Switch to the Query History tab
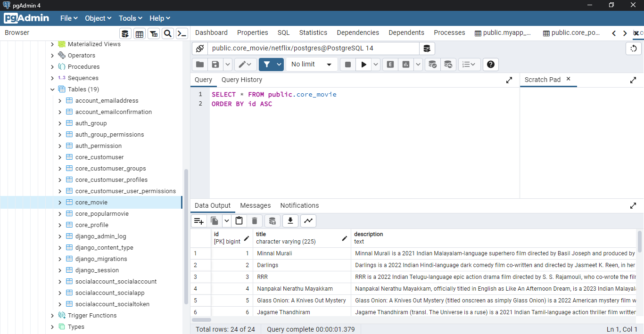This screenshot has height=334, width=644. point(242,80)
